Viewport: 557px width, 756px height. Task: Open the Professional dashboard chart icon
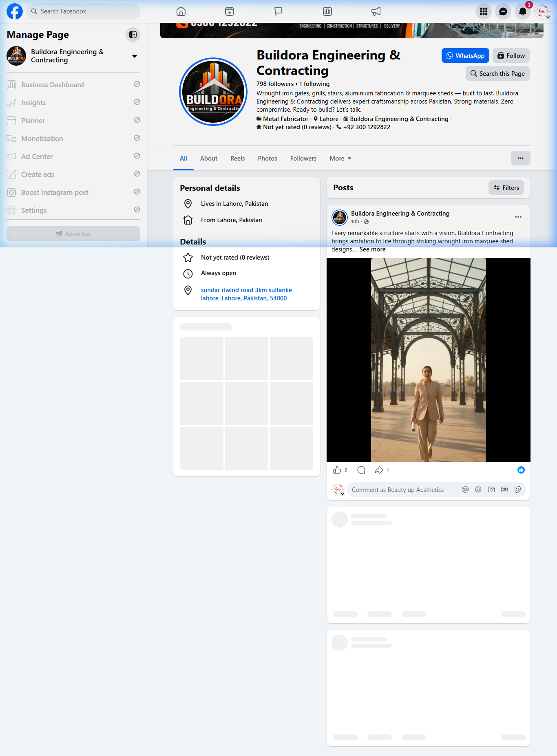(327, 11)
